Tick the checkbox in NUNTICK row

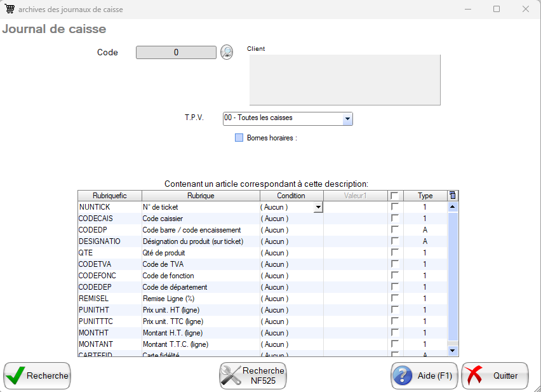(x=395, y=207)
